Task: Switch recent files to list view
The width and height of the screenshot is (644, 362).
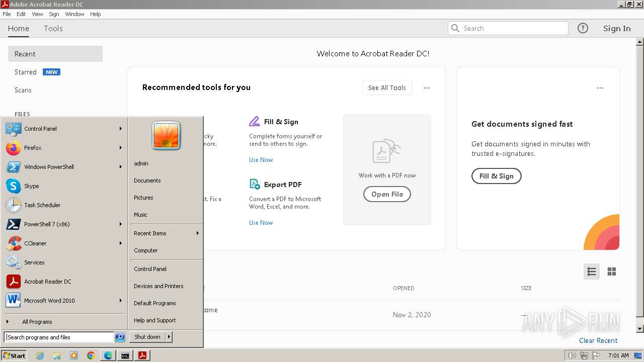Action: (x=592, y=271)
